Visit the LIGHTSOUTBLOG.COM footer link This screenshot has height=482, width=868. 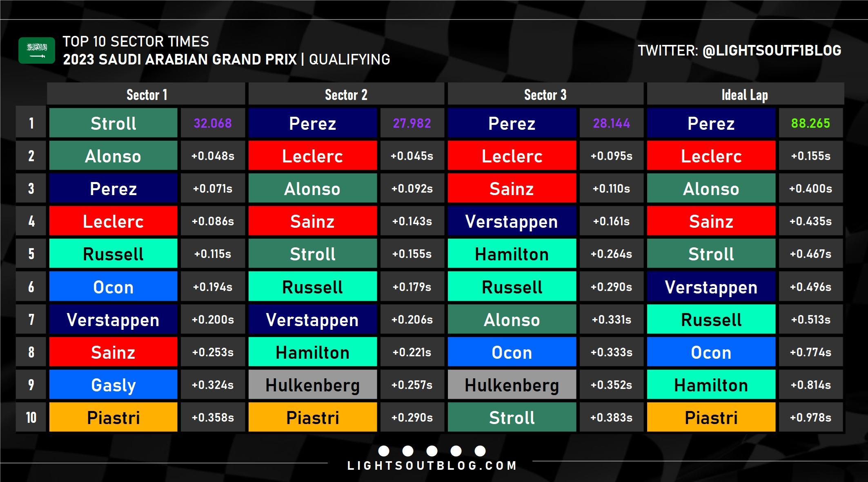(432, 466)
